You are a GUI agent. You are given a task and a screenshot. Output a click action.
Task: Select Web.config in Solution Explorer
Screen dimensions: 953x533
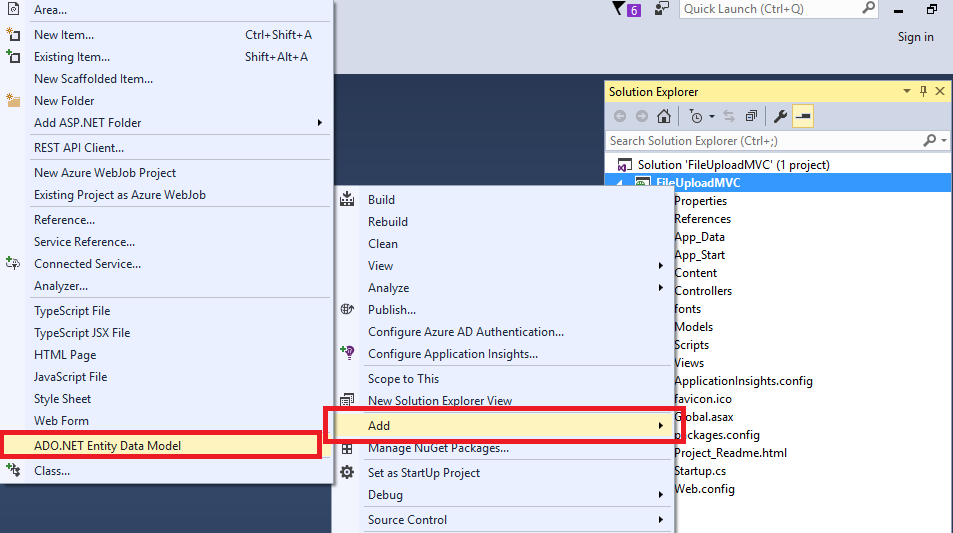704,489
